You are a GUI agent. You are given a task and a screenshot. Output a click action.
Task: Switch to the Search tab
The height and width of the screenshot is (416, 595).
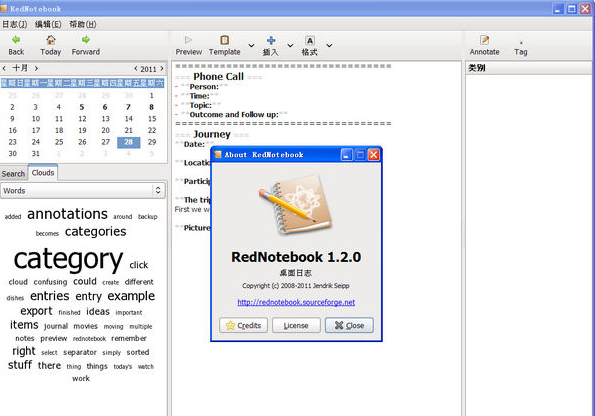point(13,173)
